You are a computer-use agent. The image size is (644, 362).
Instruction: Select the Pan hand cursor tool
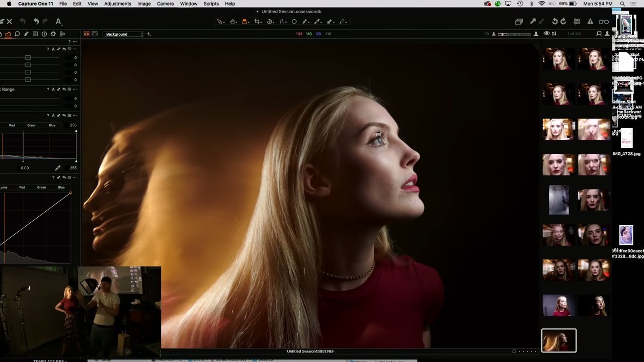233,22
